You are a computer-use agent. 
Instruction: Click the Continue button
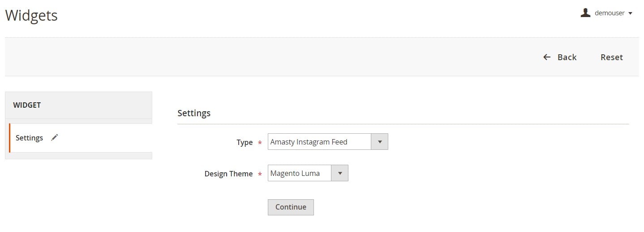[291, 207]
